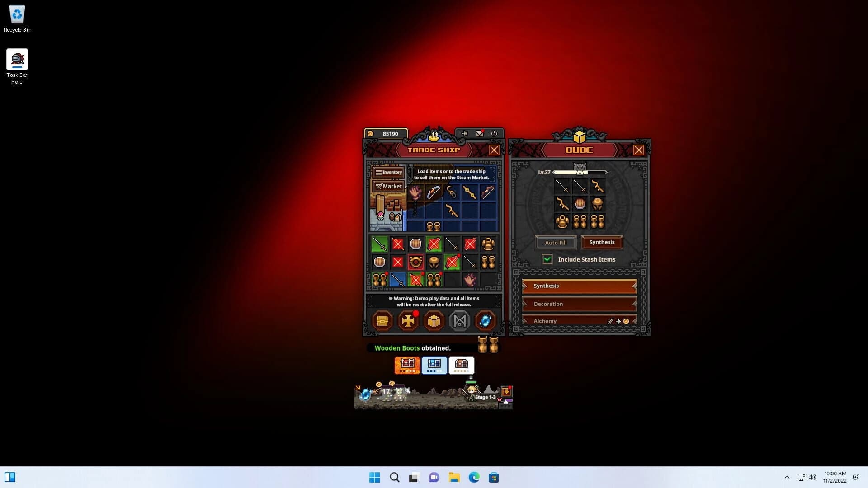This screenshot has height=488, width=868.
Task: Select the orange flame chest tab
Action: click(407, 366)
